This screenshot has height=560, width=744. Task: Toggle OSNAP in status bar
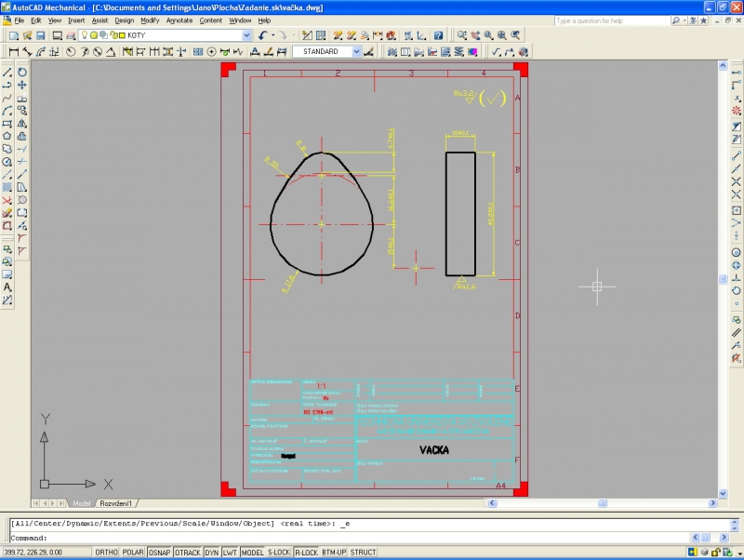pos(158,553)
